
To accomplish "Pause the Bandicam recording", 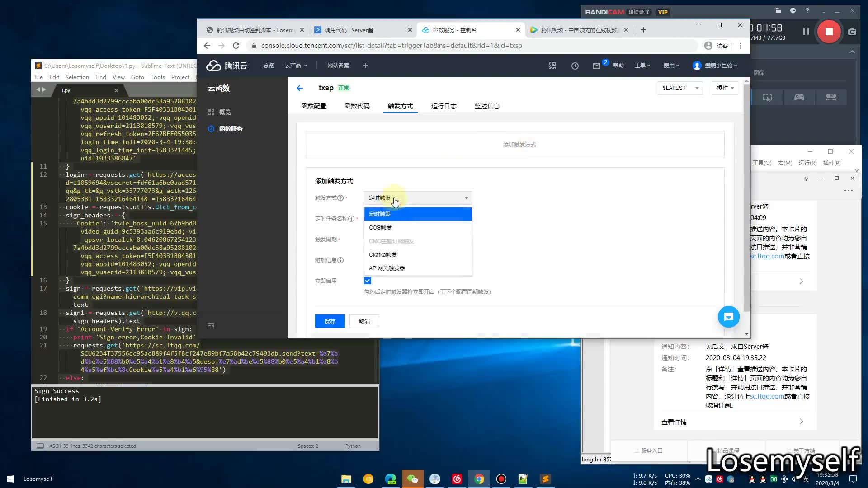I will 806,32.
